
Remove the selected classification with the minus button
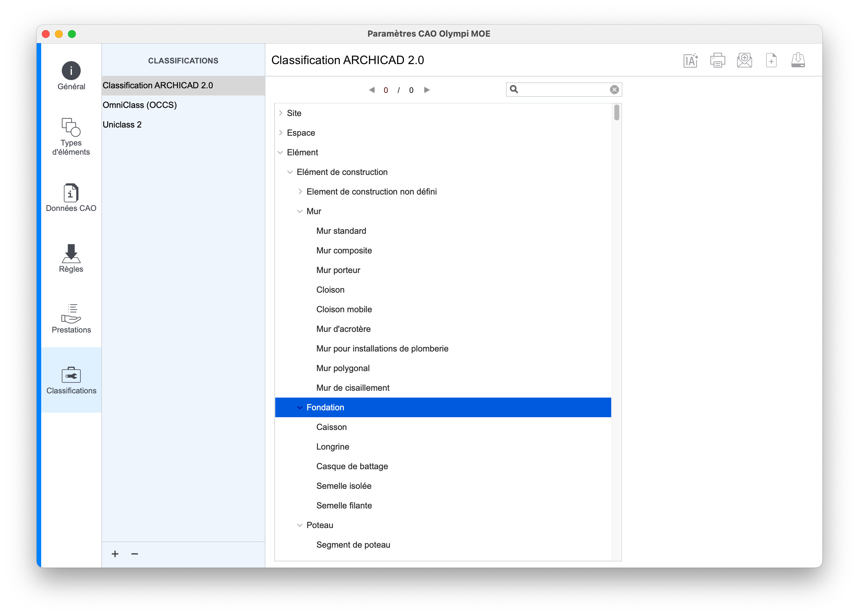pyautogui.click(x=134, y=554)
